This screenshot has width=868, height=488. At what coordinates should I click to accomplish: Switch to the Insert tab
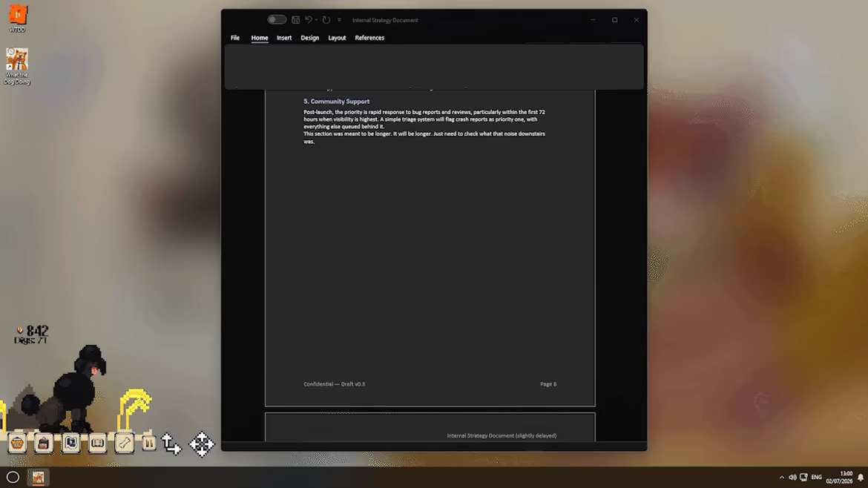coord(284,38)
